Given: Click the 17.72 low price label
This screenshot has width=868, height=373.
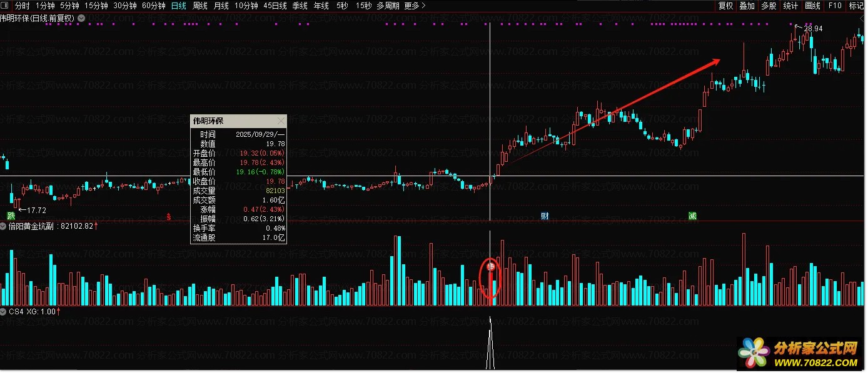Looking at the screenshot, I should click(36, 211).
